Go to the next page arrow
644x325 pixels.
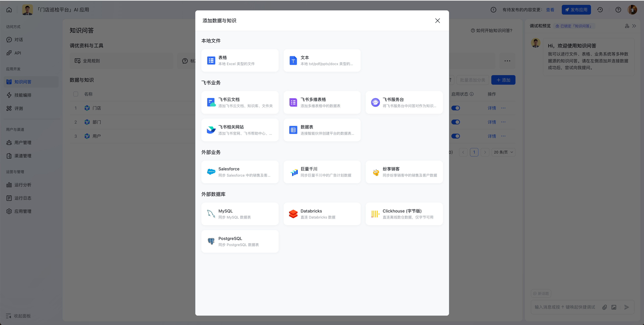[485, 152]
